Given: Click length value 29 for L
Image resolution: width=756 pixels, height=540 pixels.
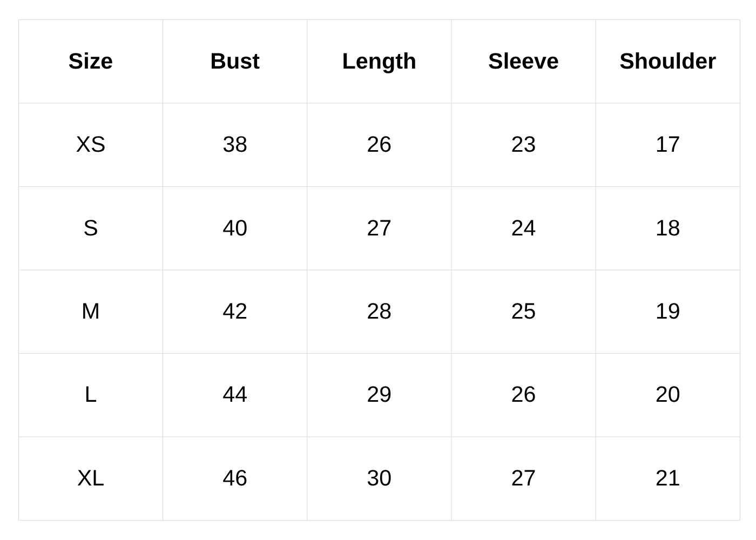Looking at the screenshot, I should (x=379, y=395).
